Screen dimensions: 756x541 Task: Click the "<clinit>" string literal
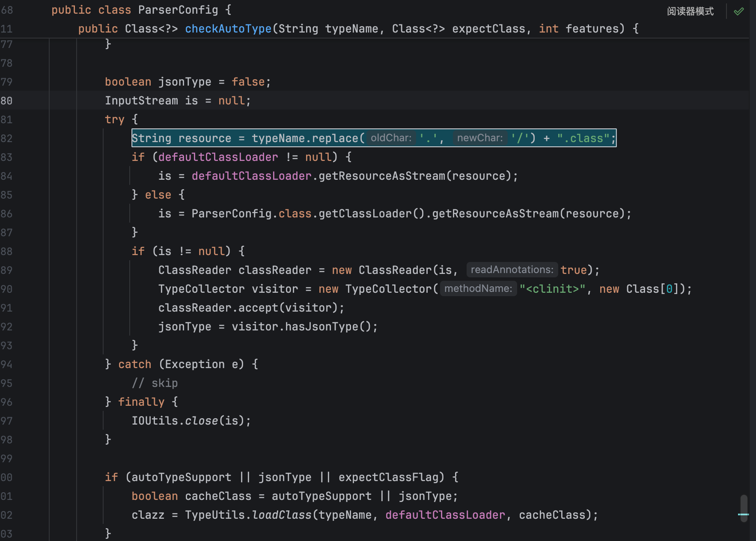click(552, 289)
